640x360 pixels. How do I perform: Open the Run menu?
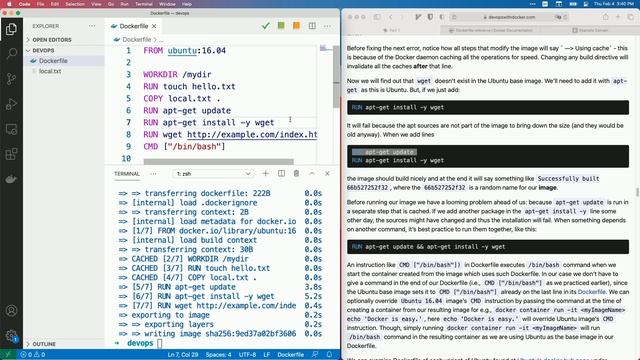[x=124, y=4]
